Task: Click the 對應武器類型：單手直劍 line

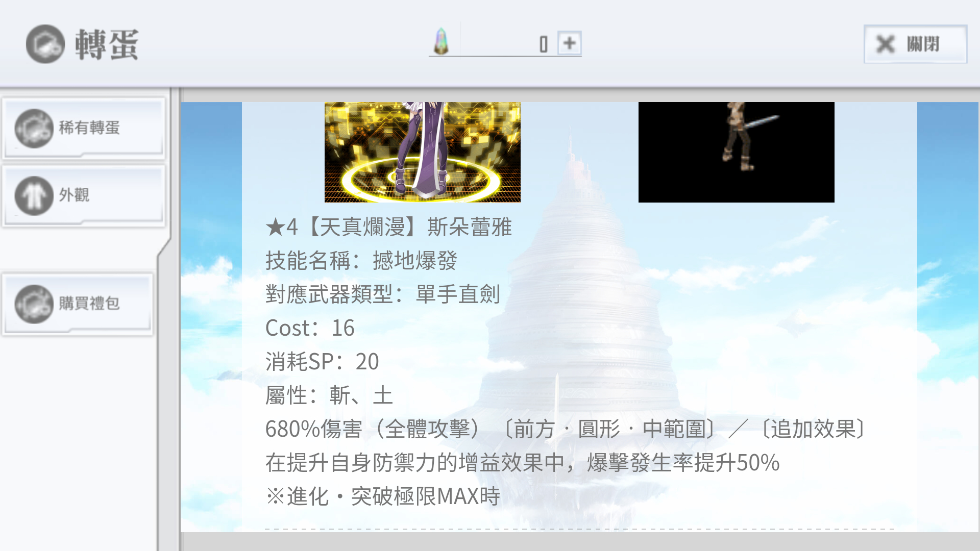Action: pos(383,294)
